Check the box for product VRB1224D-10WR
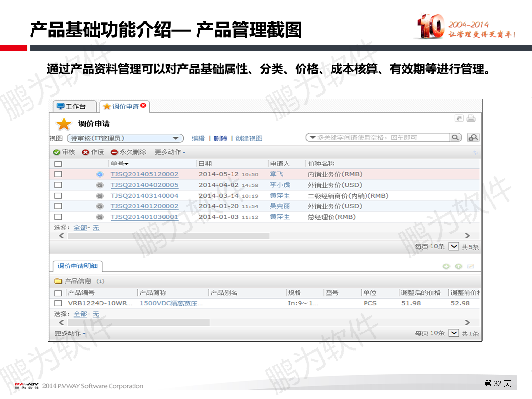The image size is (532, 399). [x=58, y=303]
